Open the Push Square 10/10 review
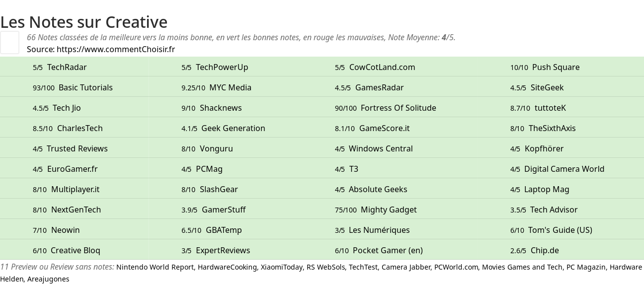 pyautogui.click(x=545, y=67)
